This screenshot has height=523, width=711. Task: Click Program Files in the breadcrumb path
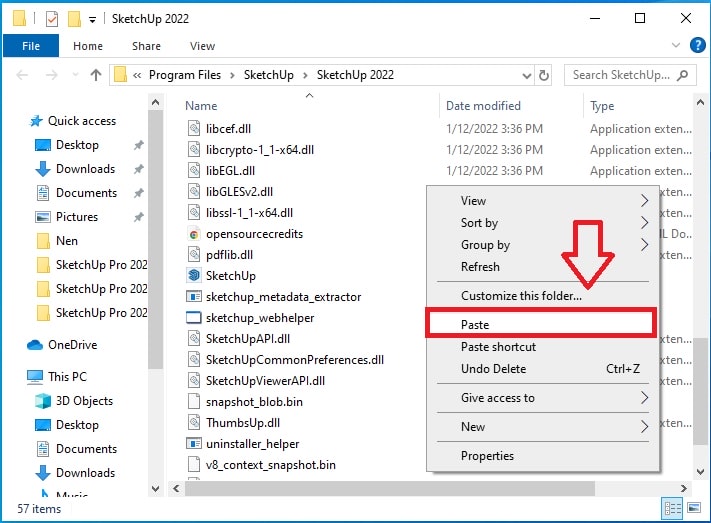click(185, 75)
